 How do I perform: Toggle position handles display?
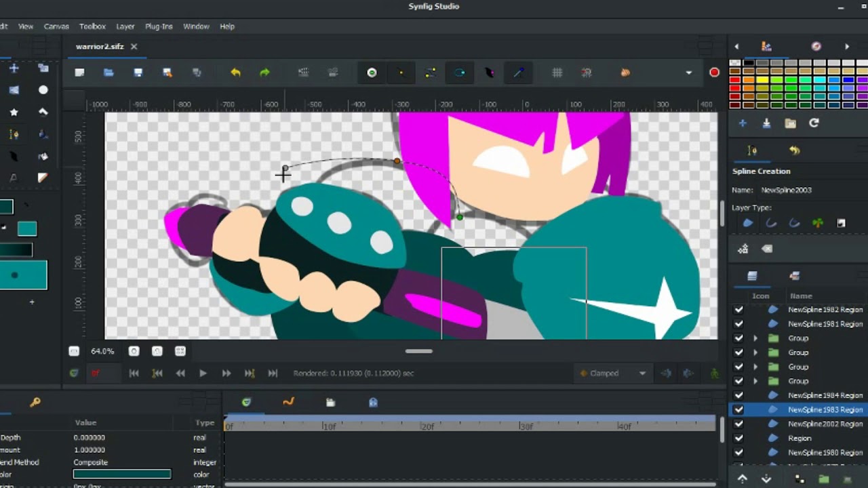372,73
